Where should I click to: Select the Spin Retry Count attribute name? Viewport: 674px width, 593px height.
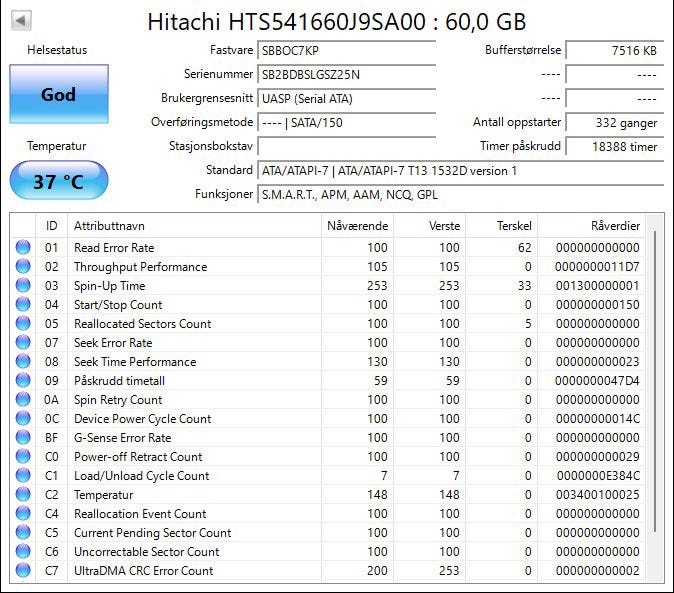[x=118, y=400]
